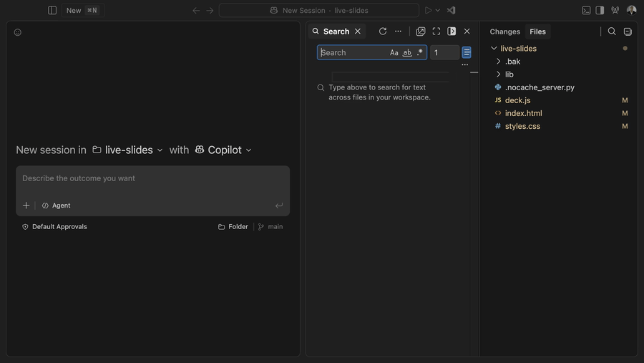Open the New Session live-slides command bar
This screenshot has height=363, width=644.
[x=319, y=10]
